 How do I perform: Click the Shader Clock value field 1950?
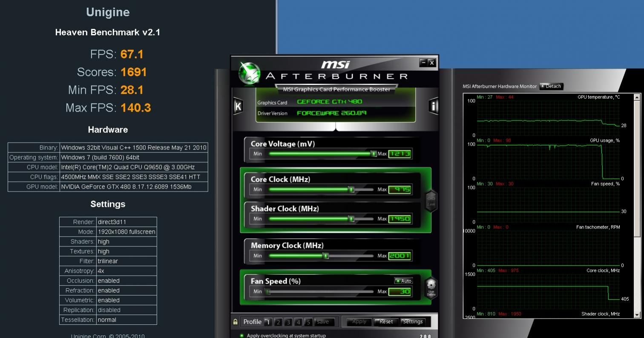400,219
